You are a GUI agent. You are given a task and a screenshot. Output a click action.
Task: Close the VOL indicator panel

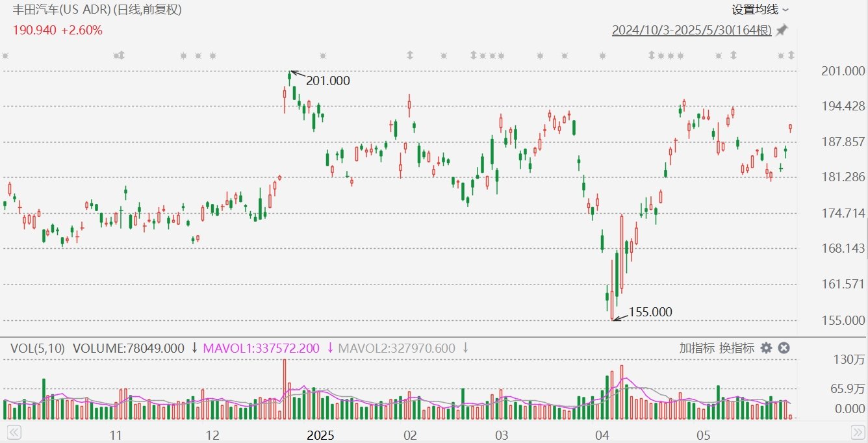click(784, 348)
